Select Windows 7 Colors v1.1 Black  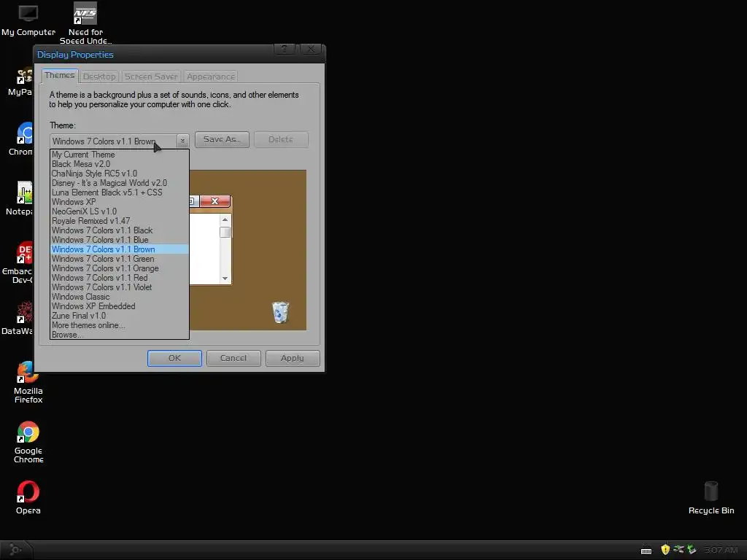click(x=120, y=230)
